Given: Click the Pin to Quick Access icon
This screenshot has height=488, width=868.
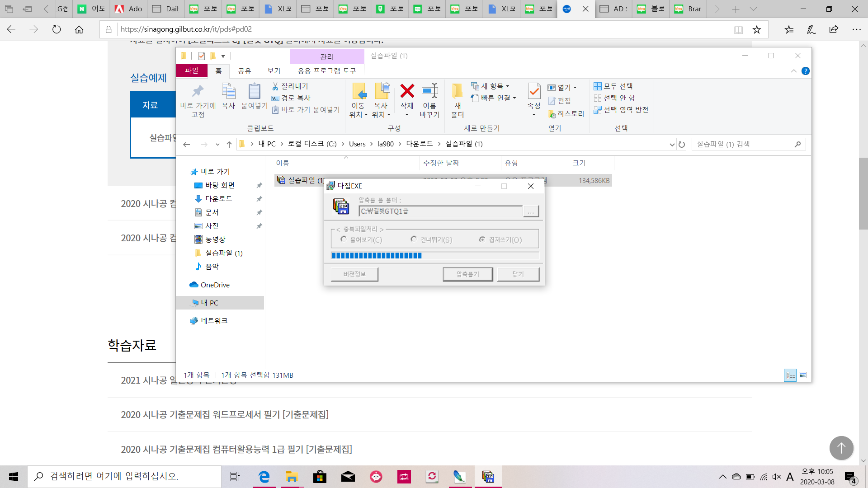Looking at the screenshot, I should tap(198, 91).
